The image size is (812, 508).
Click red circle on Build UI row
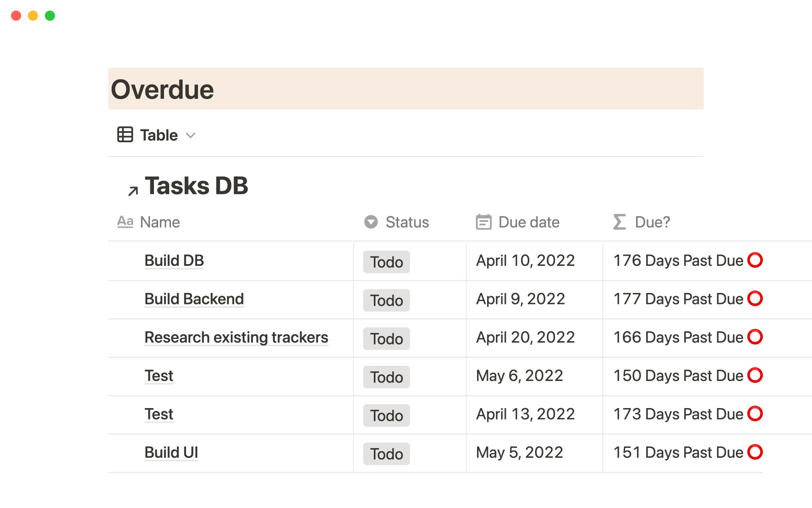pyautogui.click(x=755, y=452)
